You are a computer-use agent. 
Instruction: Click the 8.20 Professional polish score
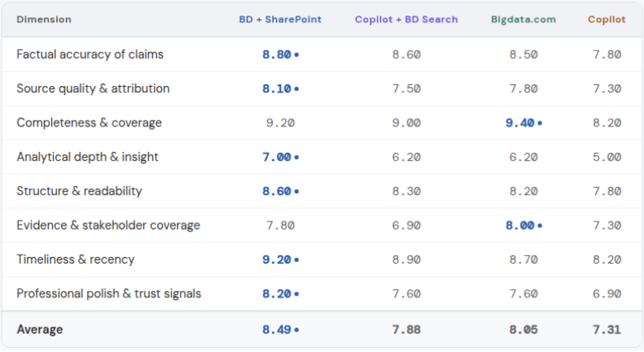pos(277,293)
